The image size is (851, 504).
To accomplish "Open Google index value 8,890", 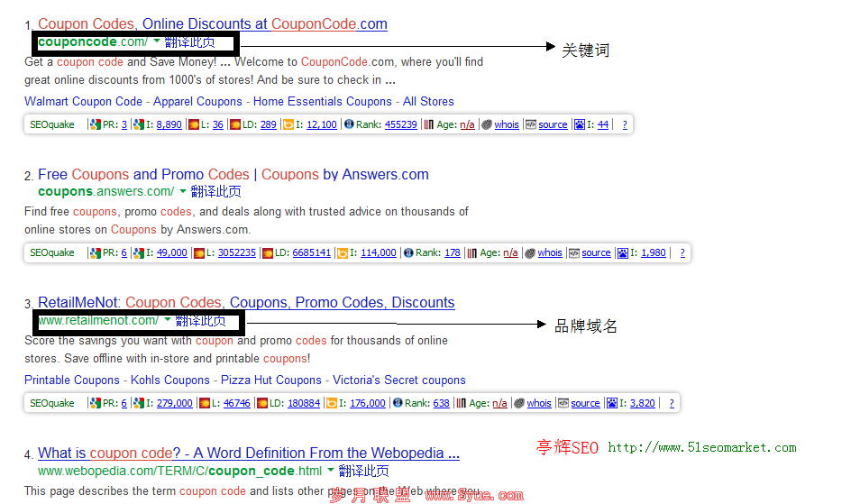I will tap(169, 124).
